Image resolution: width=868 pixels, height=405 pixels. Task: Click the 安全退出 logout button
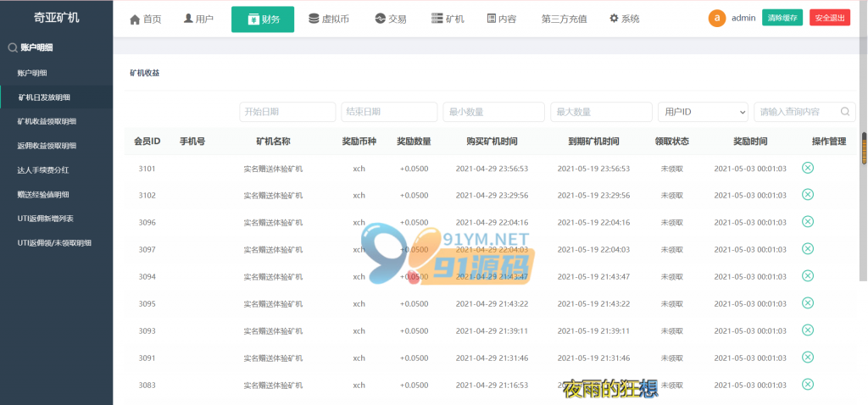click(830, 18)
